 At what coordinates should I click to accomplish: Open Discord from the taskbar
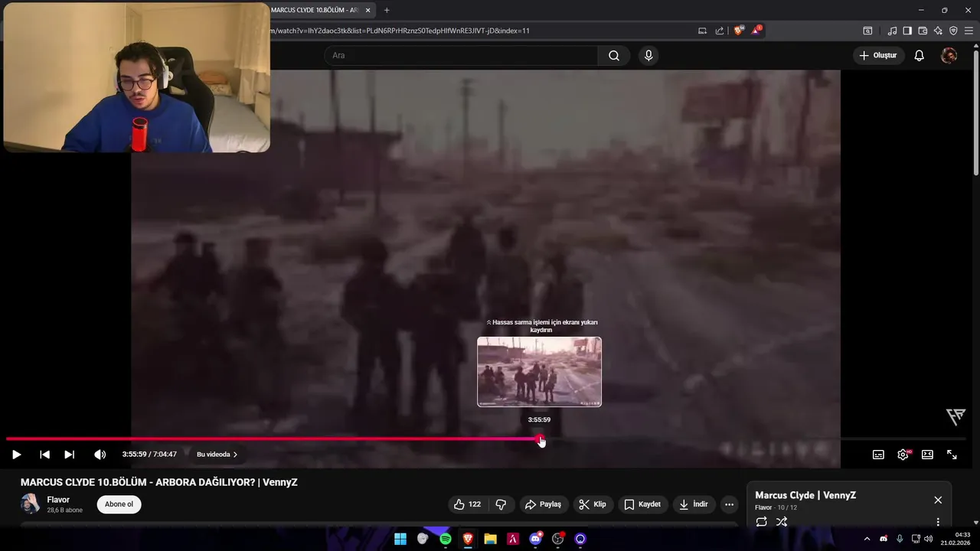[535, 539]
